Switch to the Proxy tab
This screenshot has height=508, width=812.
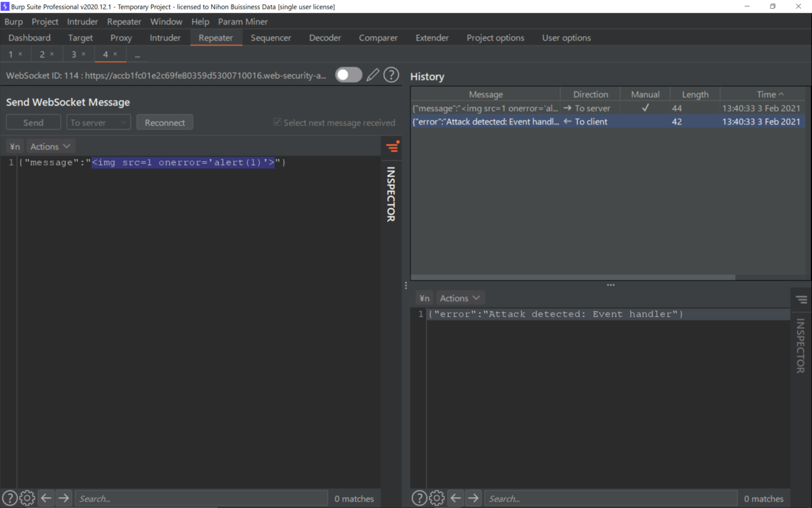[121, 38]
